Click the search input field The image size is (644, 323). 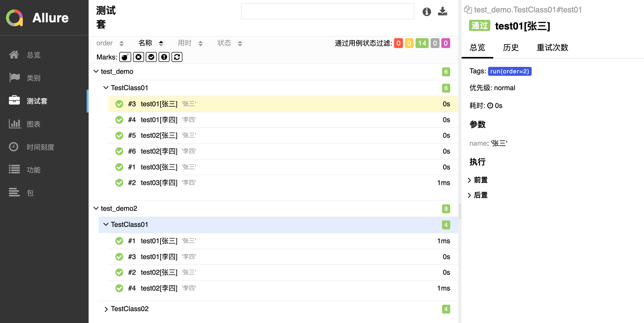[327, 11]
